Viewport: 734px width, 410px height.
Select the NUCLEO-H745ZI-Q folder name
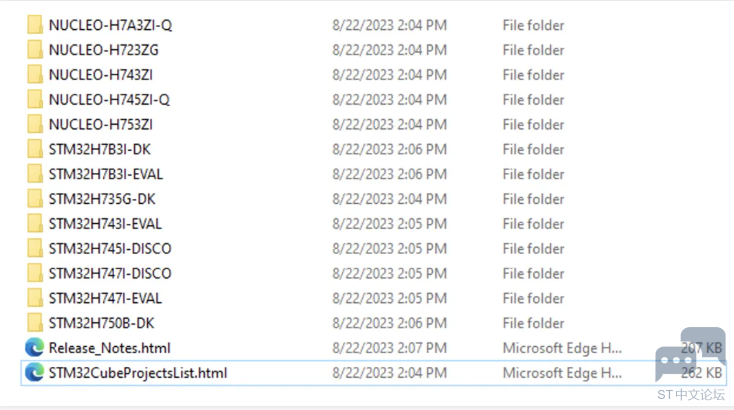[x=109, y=100]
